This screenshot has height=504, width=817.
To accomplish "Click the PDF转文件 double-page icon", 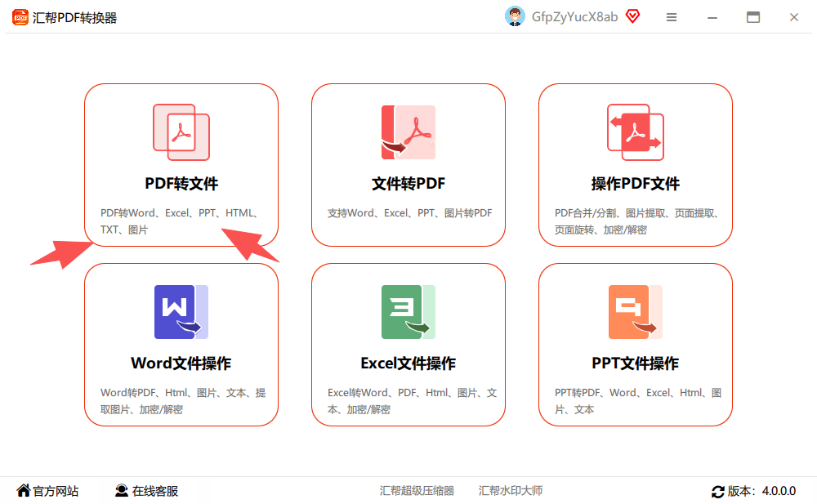I will [x=181, y=132].
